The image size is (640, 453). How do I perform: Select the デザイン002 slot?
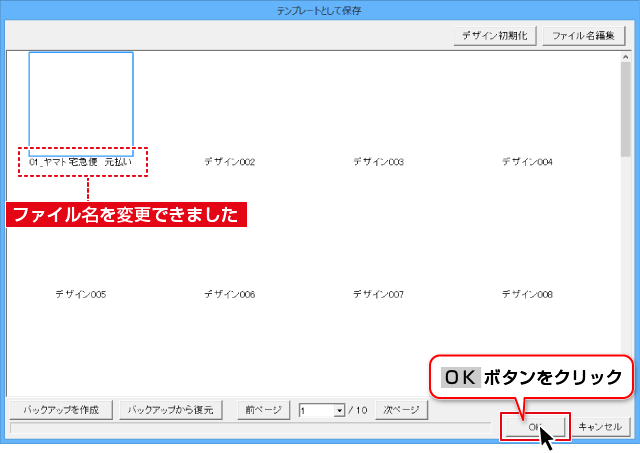[x=230, y=162]
